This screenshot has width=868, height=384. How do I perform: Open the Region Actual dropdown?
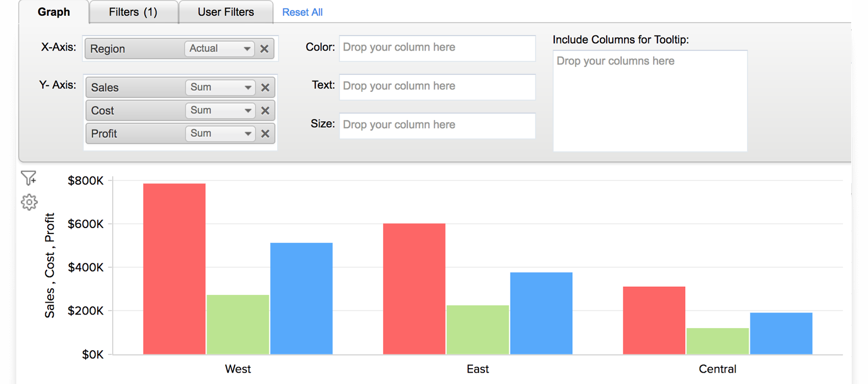(219, 49)
